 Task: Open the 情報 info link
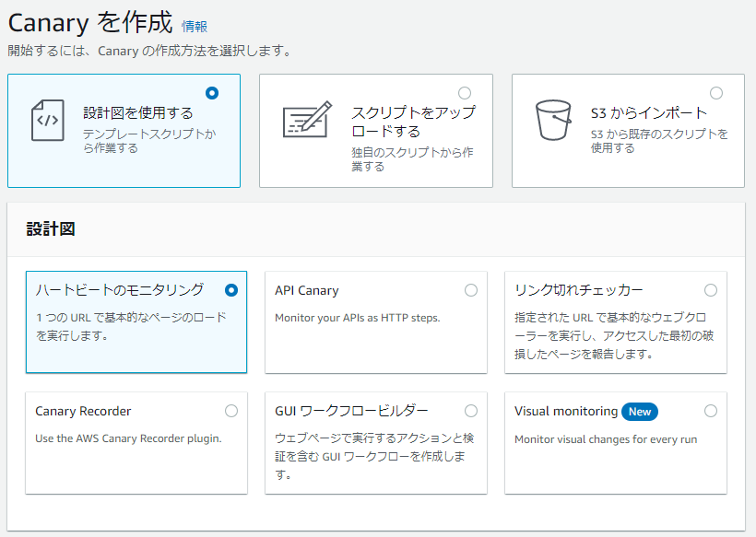coord(195,26)
